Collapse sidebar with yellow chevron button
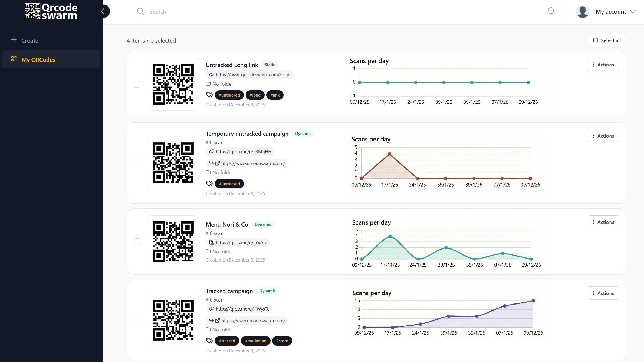This screenshot has width=644, height=362. (103, 11)
